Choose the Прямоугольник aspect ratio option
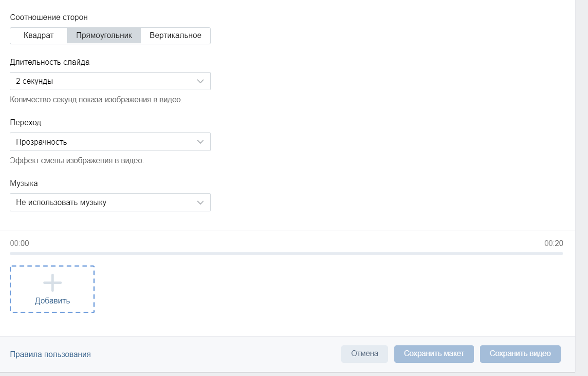This screenshot has width=588, height=376. pyautogui.click(x=104, y=36)
